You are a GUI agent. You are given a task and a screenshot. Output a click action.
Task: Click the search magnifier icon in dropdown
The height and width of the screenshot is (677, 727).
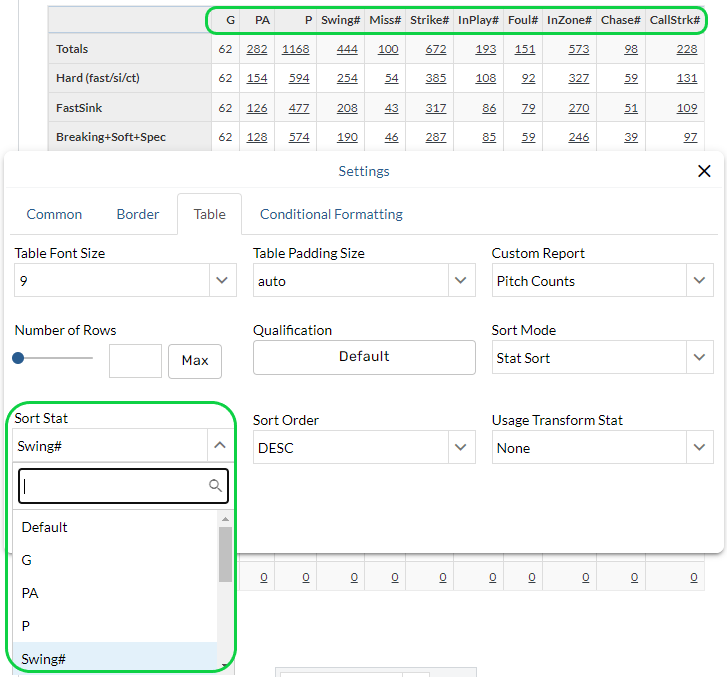pos(215,486)
